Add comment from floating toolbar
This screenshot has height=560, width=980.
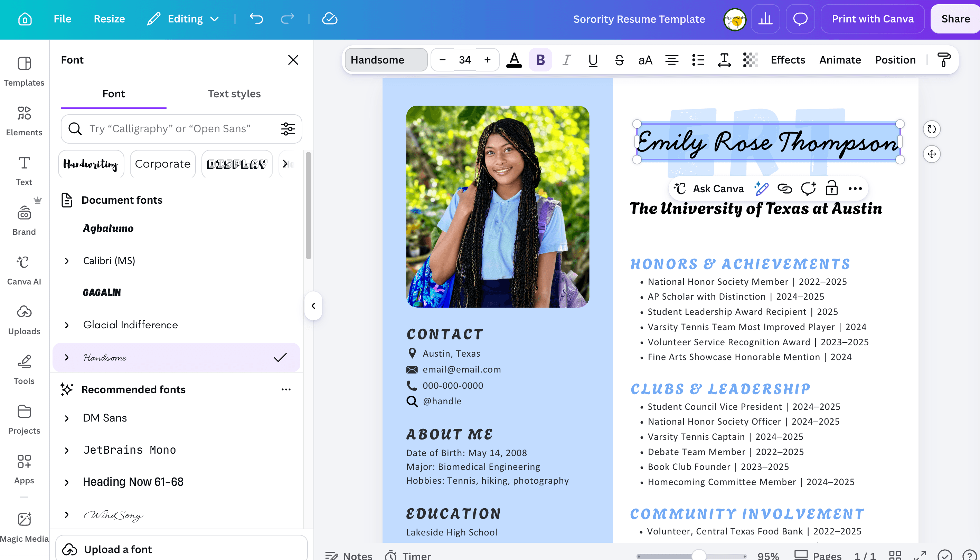[808, 189]
